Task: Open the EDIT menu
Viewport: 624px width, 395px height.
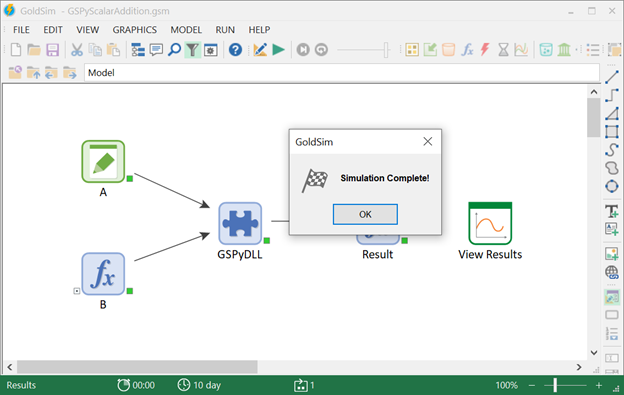Action: [53, 30]
